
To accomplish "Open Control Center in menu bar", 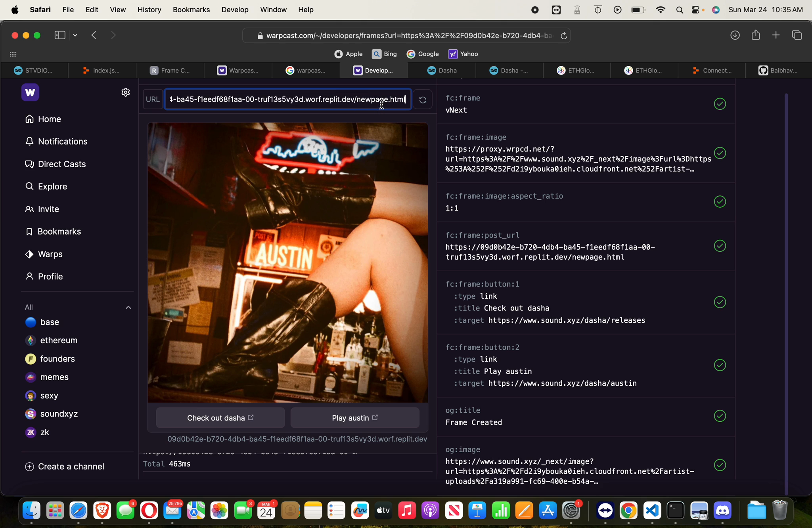I will [695, 10].
